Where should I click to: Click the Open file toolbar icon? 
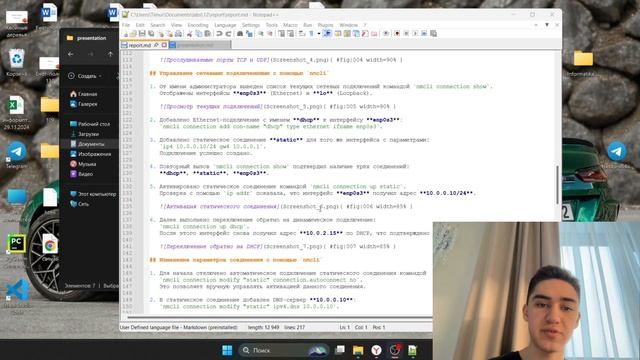(x=133, y=33)
